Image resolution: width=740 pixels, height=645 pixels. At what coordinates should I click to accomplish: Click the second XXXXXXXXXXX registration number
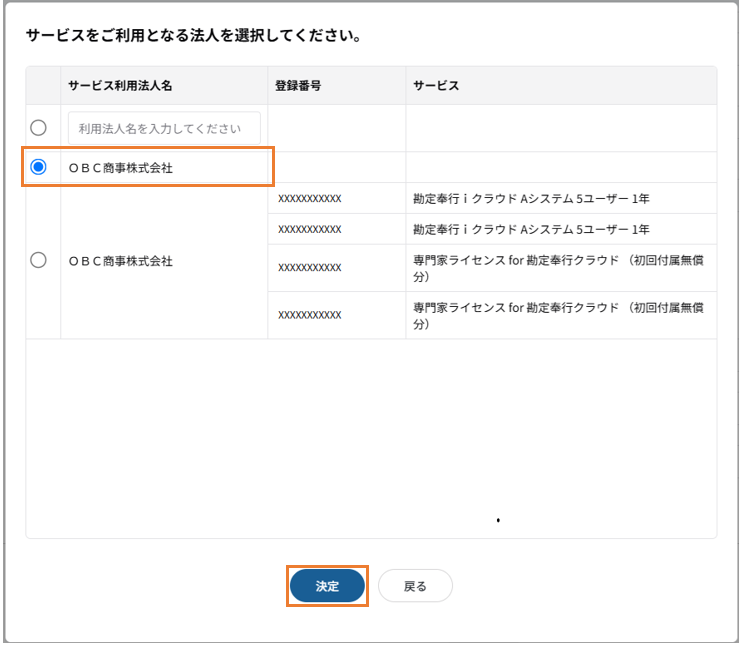[310, 230]
